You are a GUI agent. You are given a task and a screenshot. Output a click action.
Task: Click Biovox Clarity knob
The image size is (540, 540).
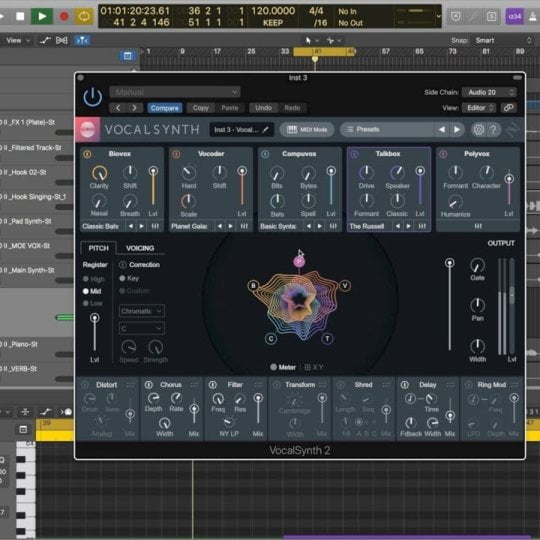tap(99, 173)
